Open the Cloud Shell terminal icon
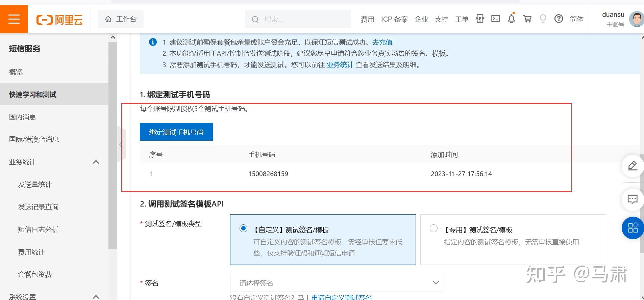The height and width of the screenshot is (300, 644). [496, 19]
